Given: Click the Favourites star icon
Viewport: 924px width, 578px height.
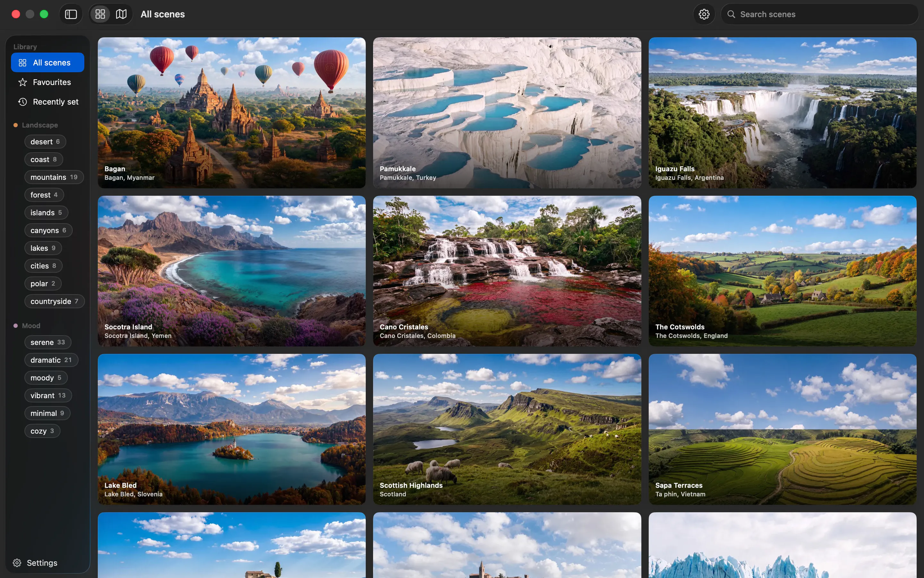Looking at the screenshot, I should pyautogui.click(x=22, y=82).
